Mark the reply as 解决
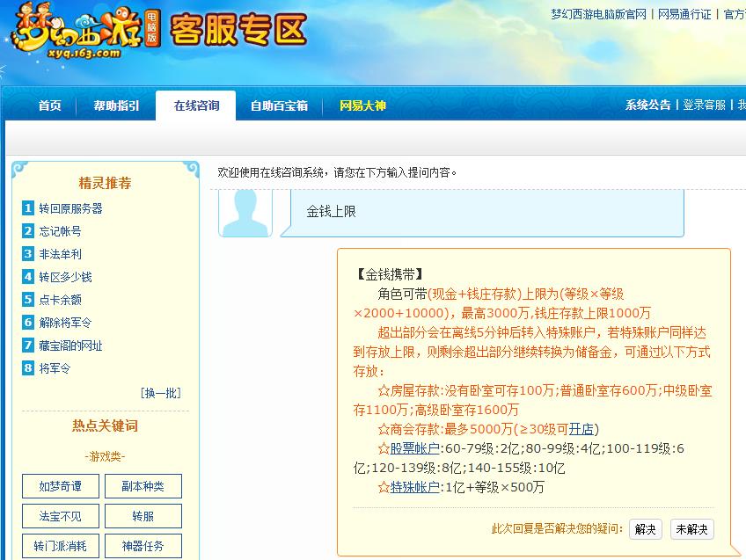746x560 pixels. tap(645, 529)
